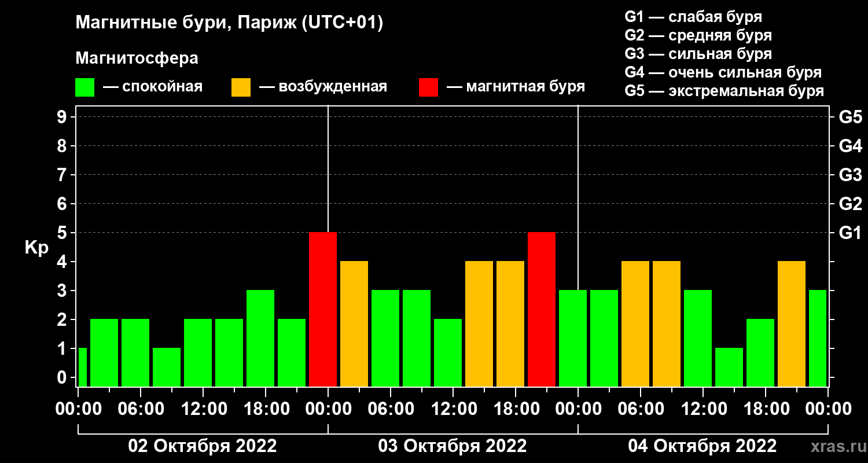Click the Kp 1 green bar on 04 Октября
The height and width of the screenshot is (463, 868).
(729, 368)
